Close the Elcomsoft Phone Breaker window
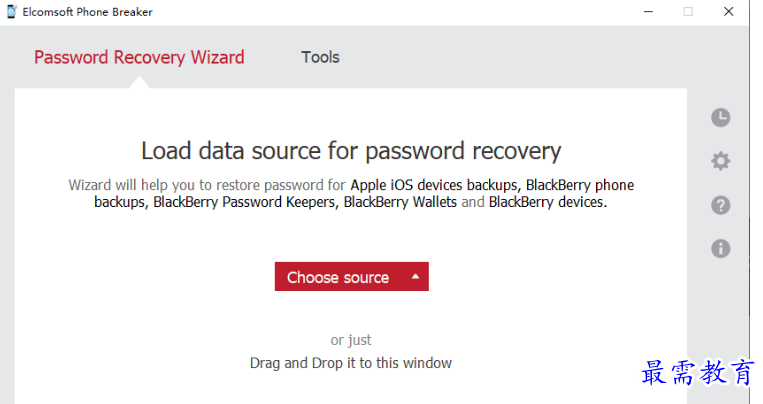The width and height of the screenshot is (763, 404). click(x=728, y=12)
